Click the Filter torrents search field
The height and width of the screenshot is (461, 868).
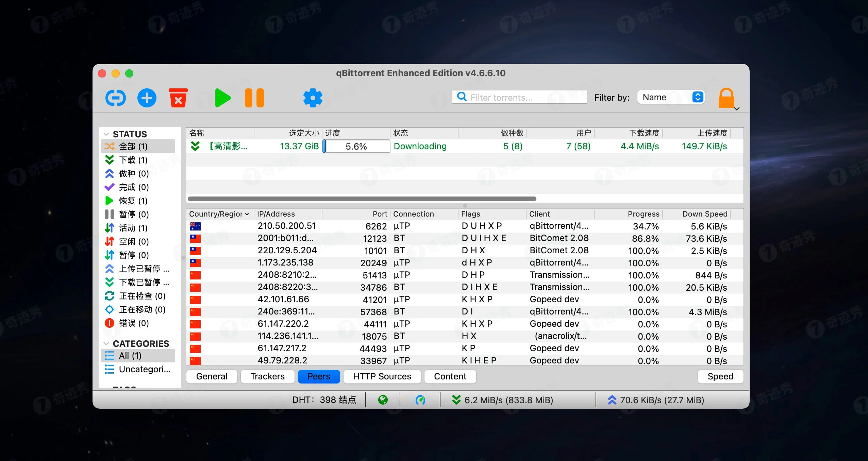517,97
